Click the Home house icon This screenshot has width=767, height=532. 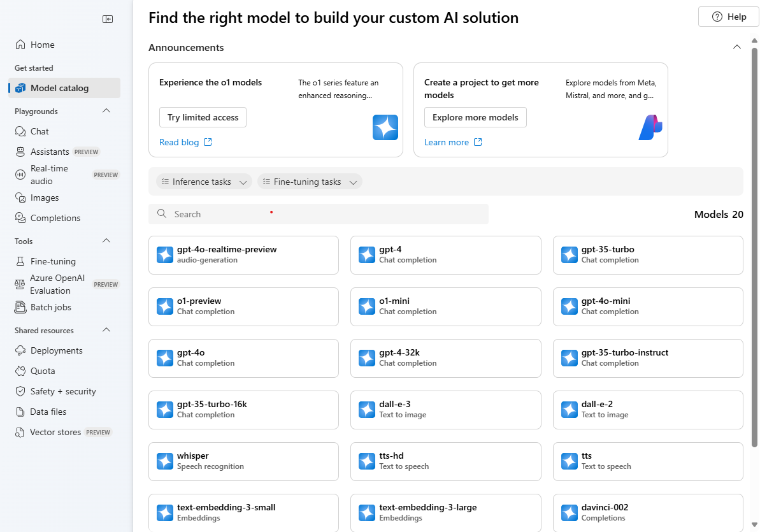click(x=20, y=45)
